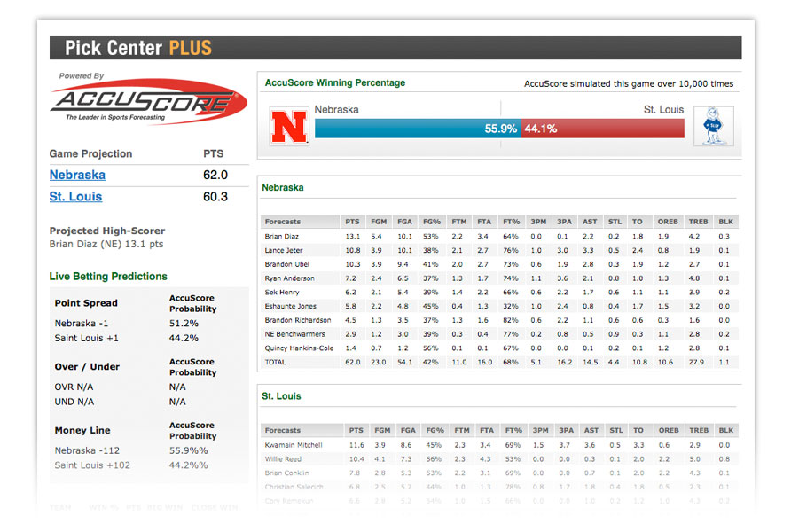Viewport: 791px width, 532px height.
Task: Select the Brandon Ubel row name
Action: (287, 264)
